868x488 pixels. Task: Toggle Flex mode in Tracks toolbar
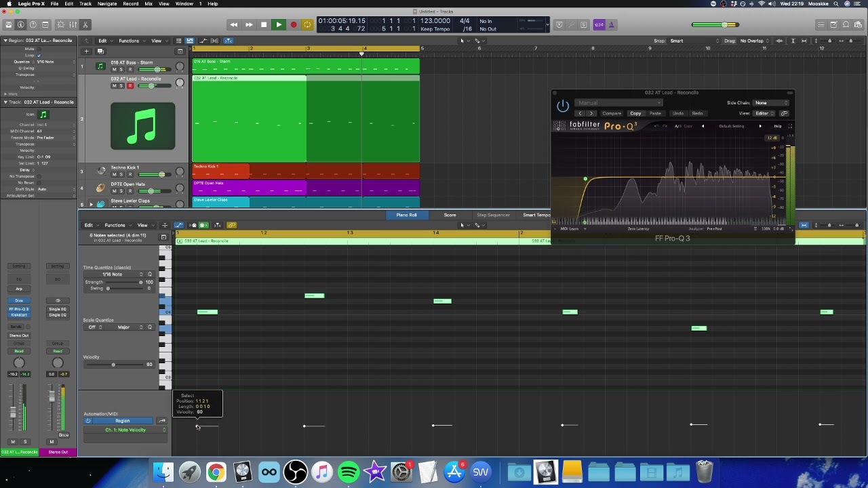(x=216, y=41)
